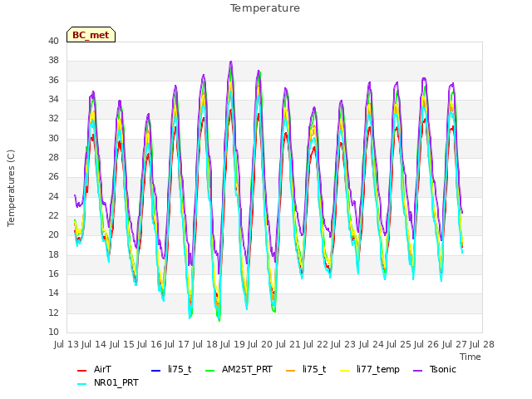532x399 pixels.
Task: Click the Temperature chart title
Action: click(x=265, y=8)
